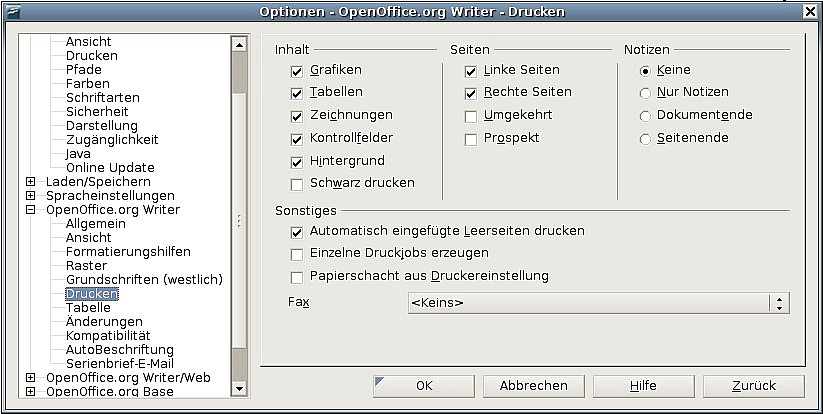Open the Tabelle options page

click(88, 308)
